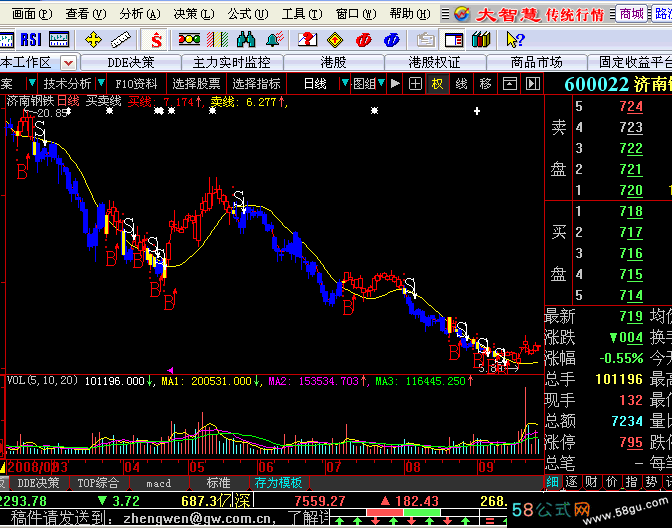The width and height of the screenshot is (672, 528).
Task: Click the F10资料 button
Action: tap(136, 83)
